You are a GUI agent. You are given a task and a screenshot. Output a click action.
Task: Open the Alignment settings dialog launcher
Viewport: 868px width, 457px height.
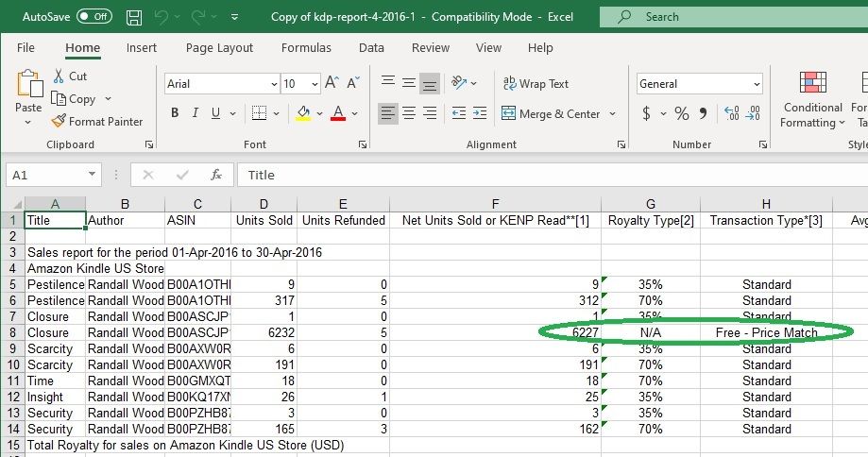(621, 144)
